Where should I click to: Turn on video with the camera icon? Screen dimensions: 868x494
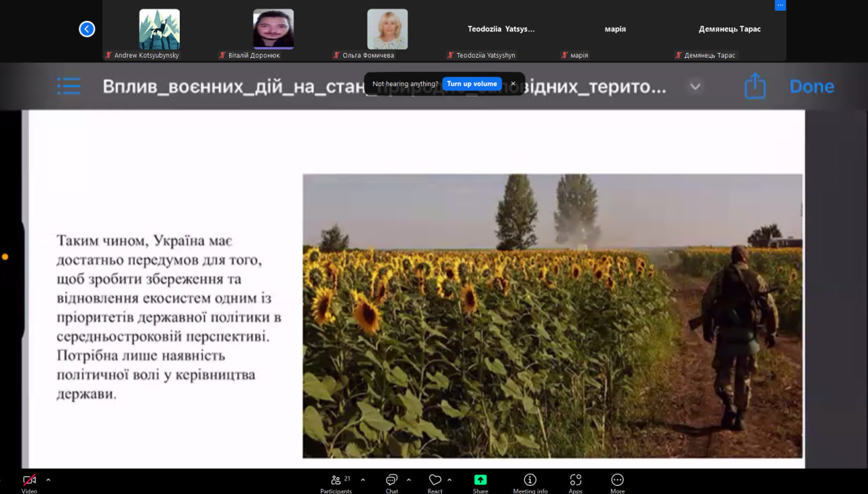point(29,481)
